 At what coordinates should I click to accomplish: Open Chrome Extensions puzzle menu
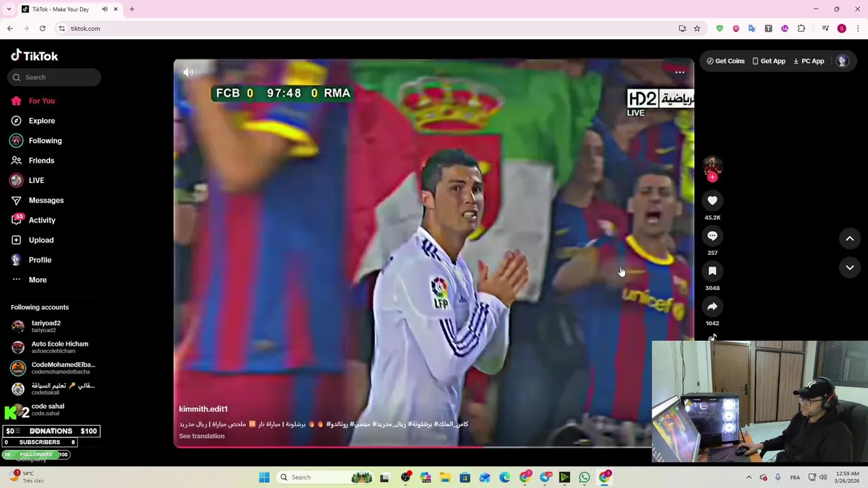[801, 28]
